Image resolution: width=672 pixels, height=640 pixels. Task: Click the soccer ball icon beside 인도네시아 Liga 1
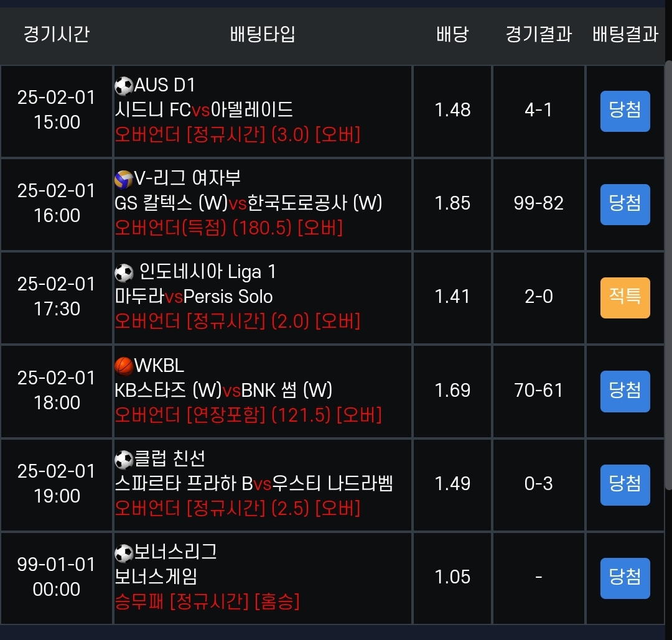[x=124, y=272]
